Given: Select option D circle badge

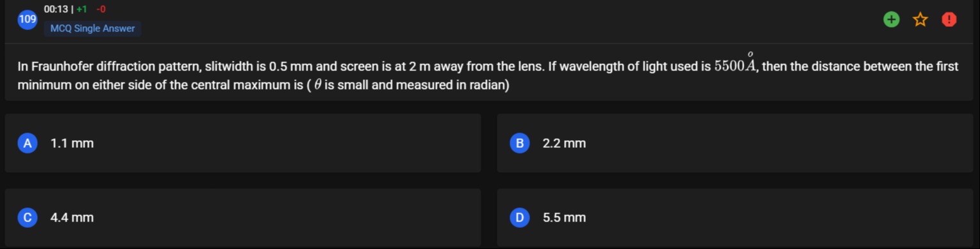Looking at the screenshot, I should 520,218.
